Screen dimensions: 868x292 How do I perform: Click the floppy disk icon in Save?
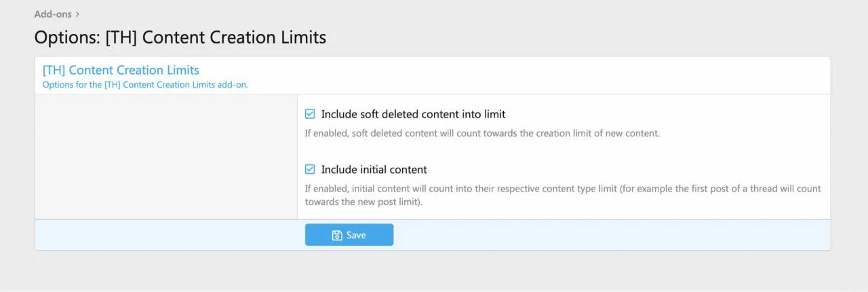pyautogui.click(x=337, y=235)
